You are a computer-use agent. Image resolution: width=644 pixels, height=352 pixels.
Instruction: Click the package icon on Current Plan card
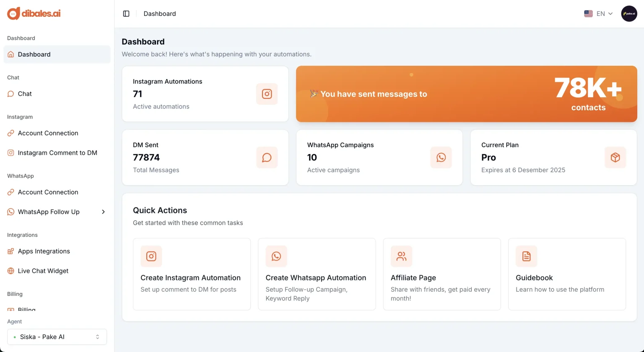(x=615, y=158)
